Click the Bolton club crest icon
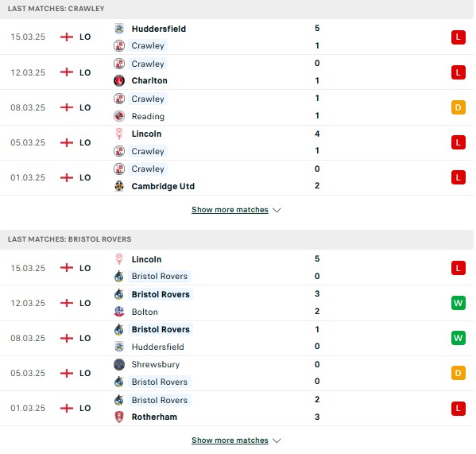This screenshot has height=454, width=476. click(119, 312)
